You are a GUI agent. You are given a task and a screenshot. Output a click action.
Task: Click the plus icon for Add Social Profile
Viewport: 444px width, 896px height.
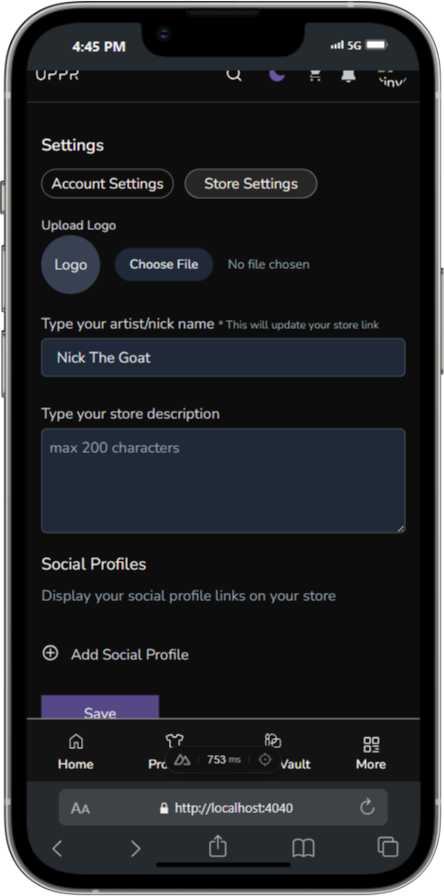50,653
